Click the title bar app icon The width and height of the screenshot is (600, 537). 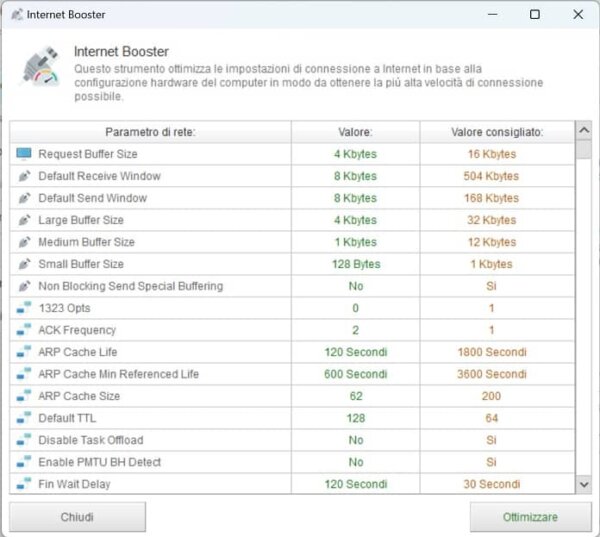tap(16, 14)
